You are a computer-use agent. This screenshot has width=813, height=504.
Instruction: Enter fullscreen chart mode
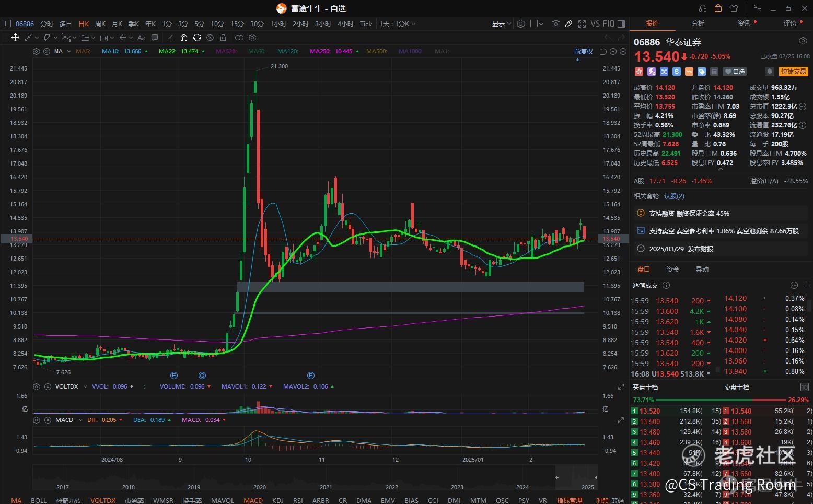coord(582,24)
